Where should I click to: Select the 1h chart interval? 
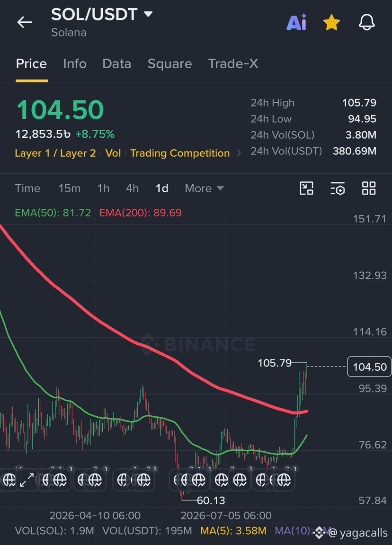103,188
